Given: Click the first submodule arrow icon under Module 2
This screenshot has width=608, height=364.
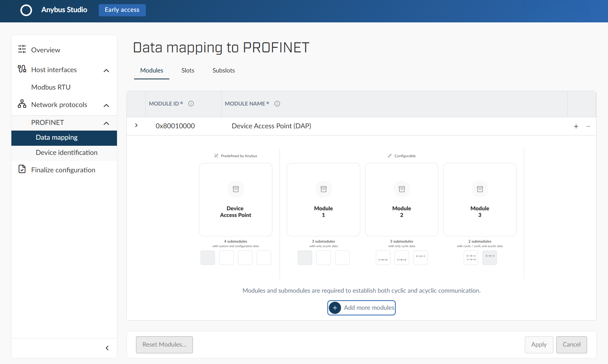Looking at the screenshot, I should coord(383,258).
